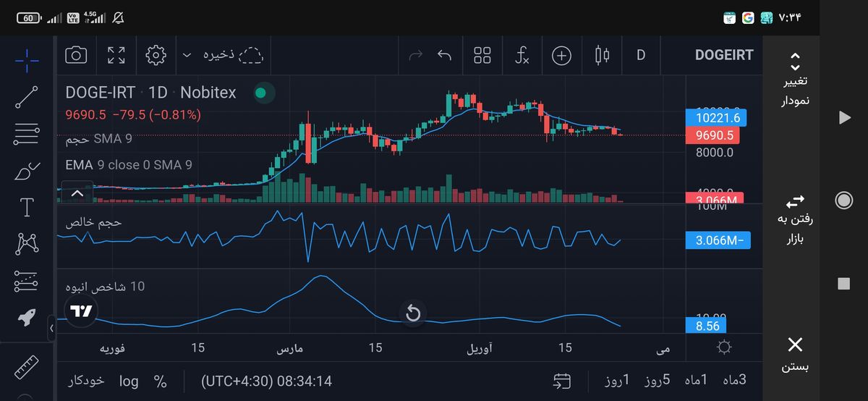The image size is (868, 401).
Task: Add a symbol to compare with plus icon
Action: coord(561,55)
